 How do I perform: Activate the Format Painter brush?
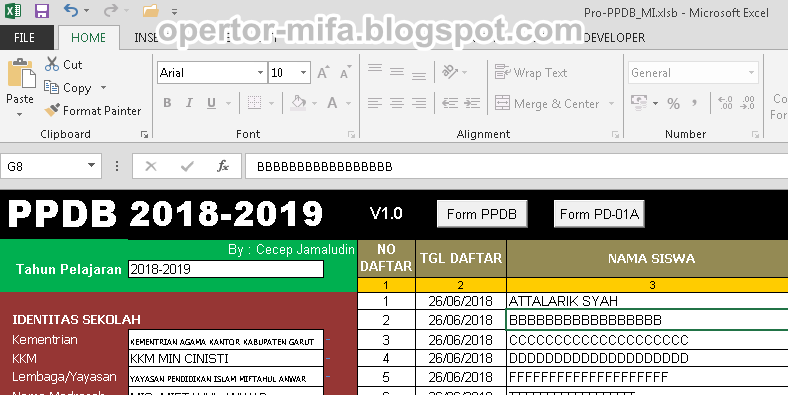pyautogui.click(x=93, y=111)
